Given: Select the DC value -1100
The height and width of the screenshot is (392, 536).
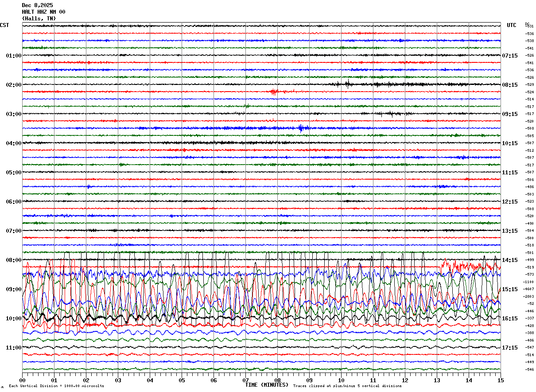Looking at the screenshot, I should tap(529, 282).
